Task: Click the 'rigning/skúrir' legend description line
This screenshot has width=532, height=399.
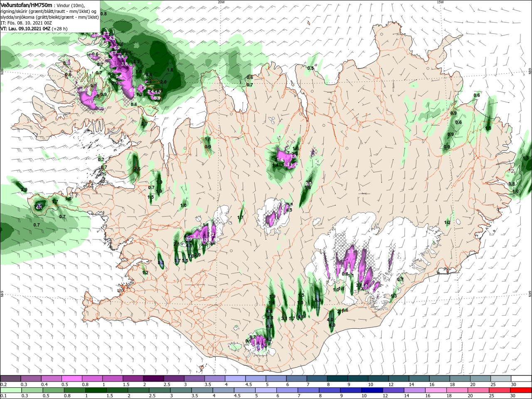Action: (49, 11)
